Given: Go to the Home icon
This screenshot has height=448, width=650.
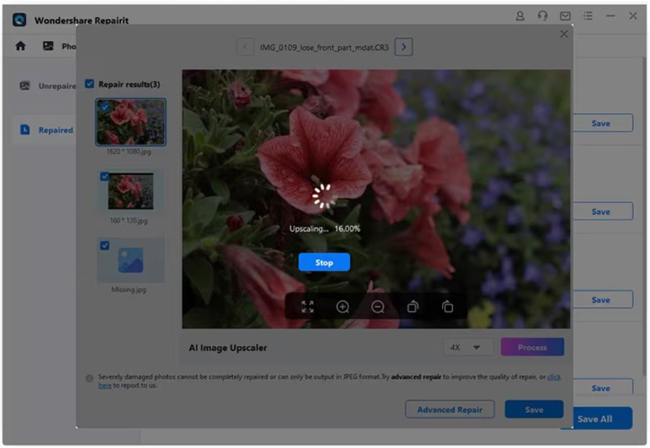Looking at the screenshot, I should (20, 46).
